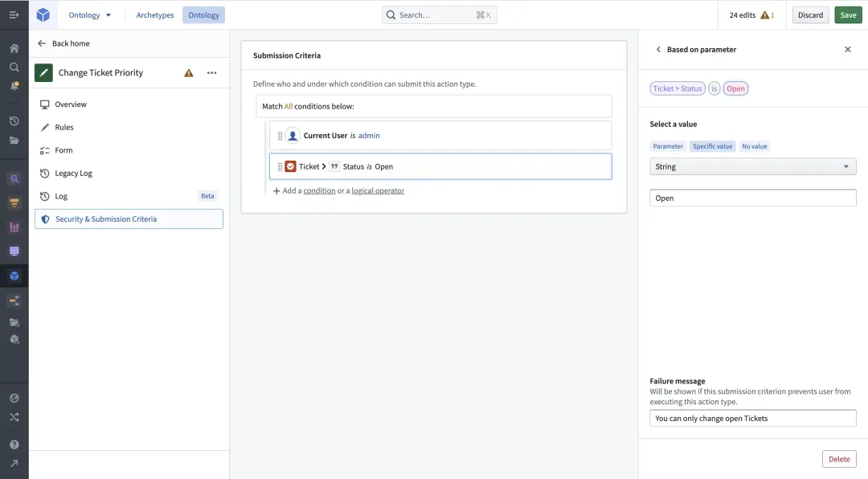This screenshot has width=868, height=479.
Task: Click the home icon in left sidebar
Action: [14, 48]
